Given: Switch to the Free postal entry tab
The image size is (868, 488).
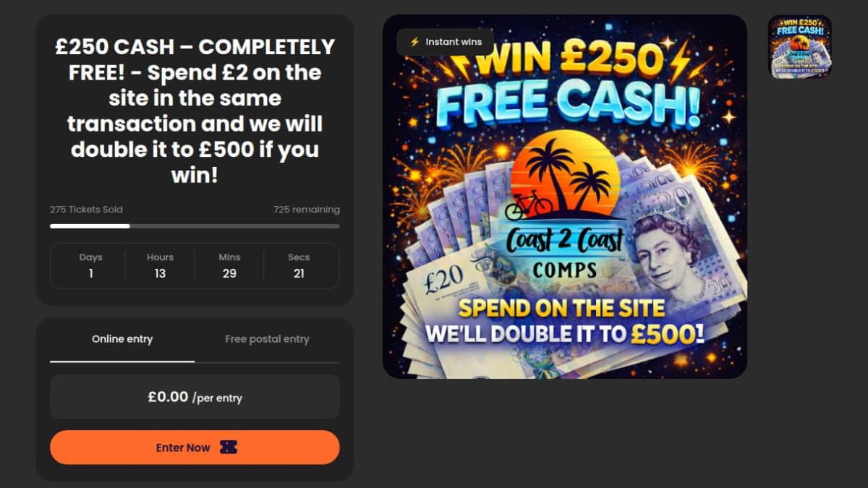Looking at the screenshot, I should 267,339.
